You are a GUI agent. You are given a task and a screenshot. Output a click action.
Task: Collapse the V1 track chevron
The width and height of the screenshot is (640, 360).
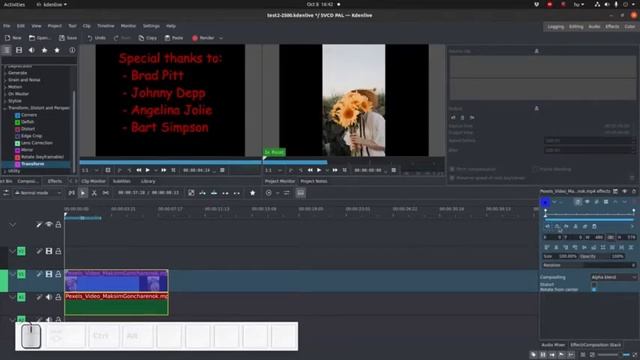click(x=12, y=274)
